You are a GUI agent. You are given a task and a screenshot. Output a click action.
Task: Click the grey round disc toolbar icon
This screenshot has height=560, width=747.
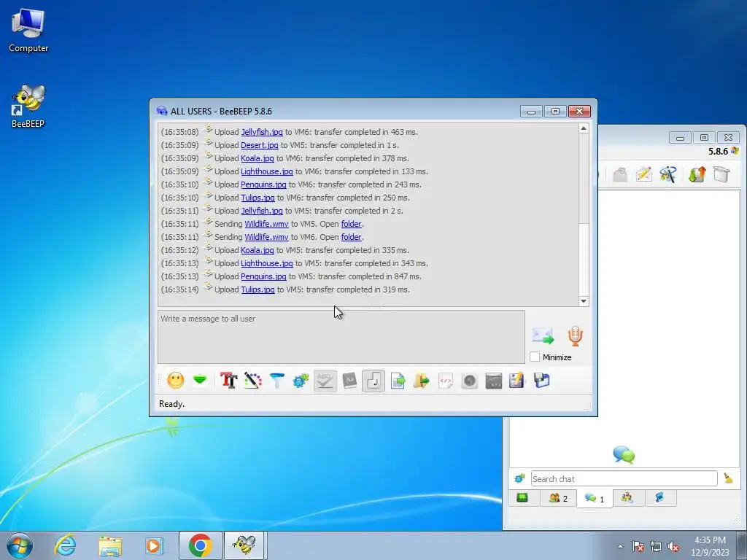pos(470,381)
